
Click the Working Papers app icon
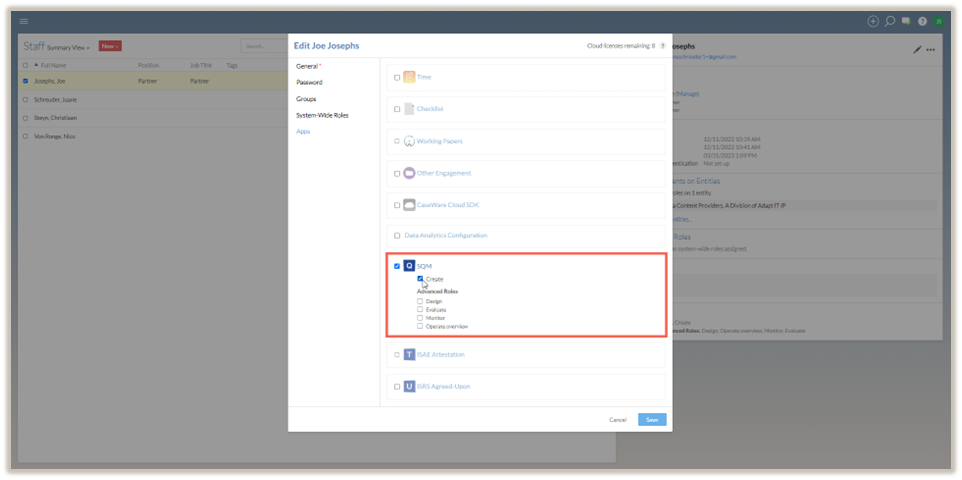(x=409, y=141)
